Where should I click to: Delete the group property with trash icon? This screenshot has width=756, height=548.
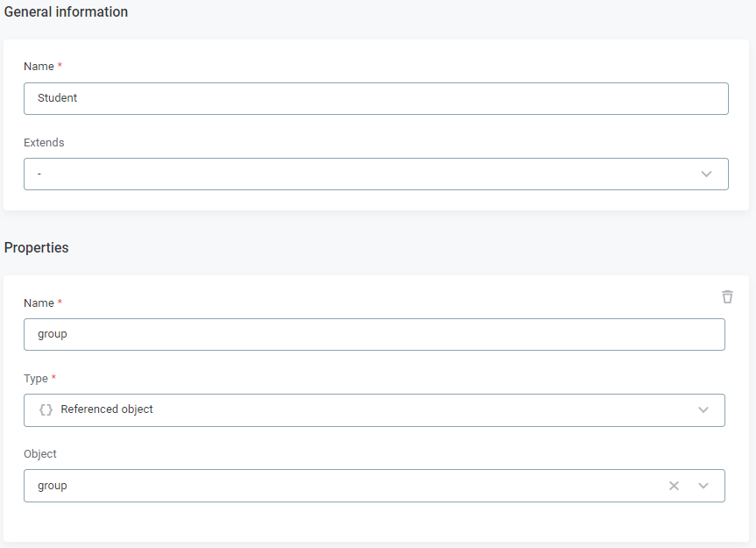coord(727,296)
